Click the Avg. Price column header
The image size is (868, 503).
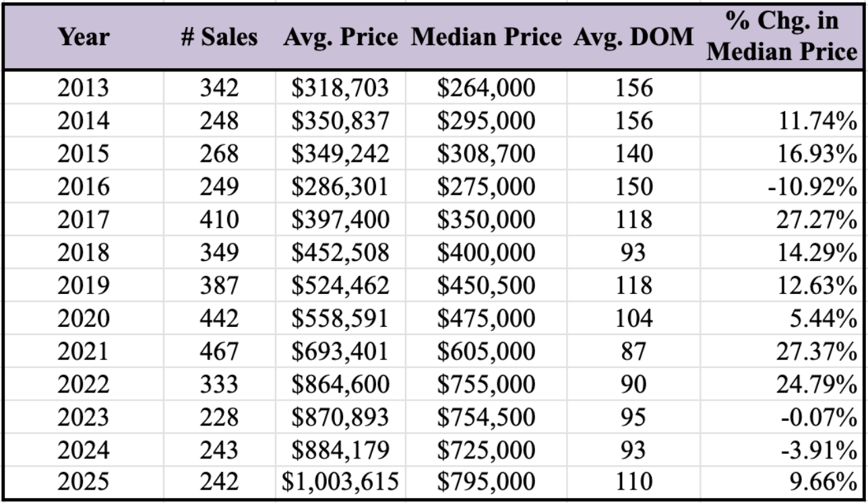pyautogui.click(x=340, y=37)
